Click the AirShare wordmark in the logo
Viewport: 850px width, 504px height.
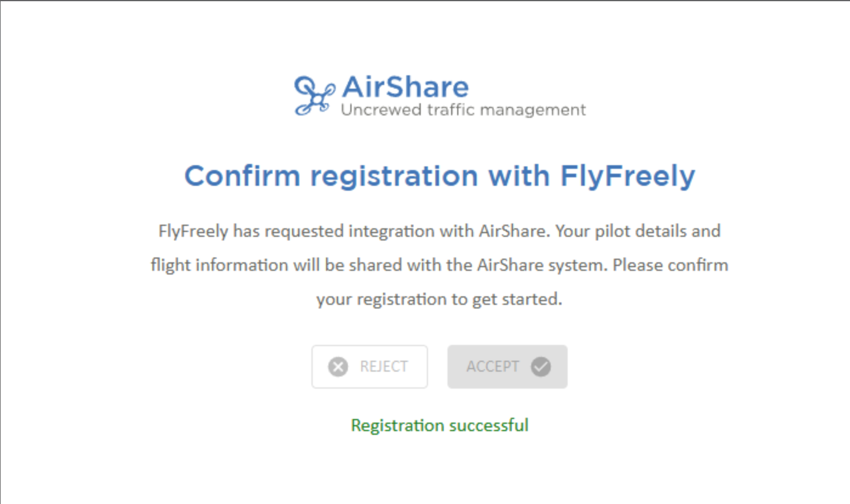[405, 87]
